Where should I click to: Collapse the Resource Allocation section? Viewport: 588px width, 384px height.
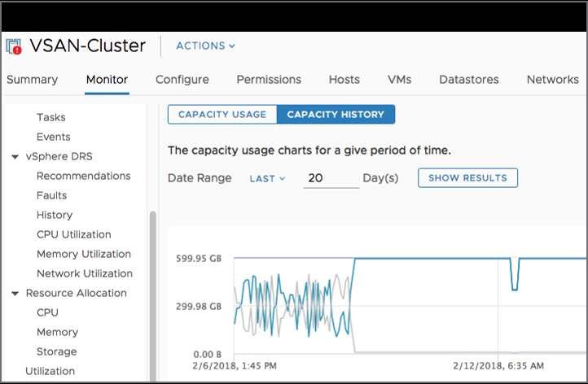15,294
